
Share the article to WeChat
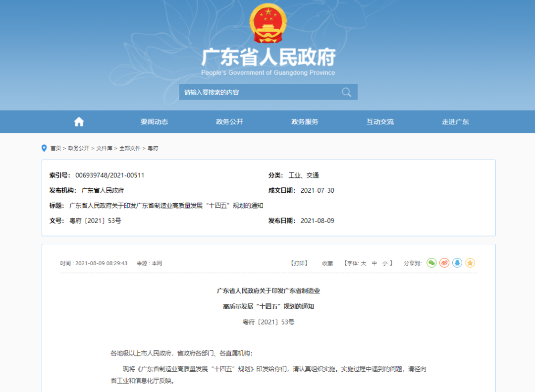click(431, 263)
